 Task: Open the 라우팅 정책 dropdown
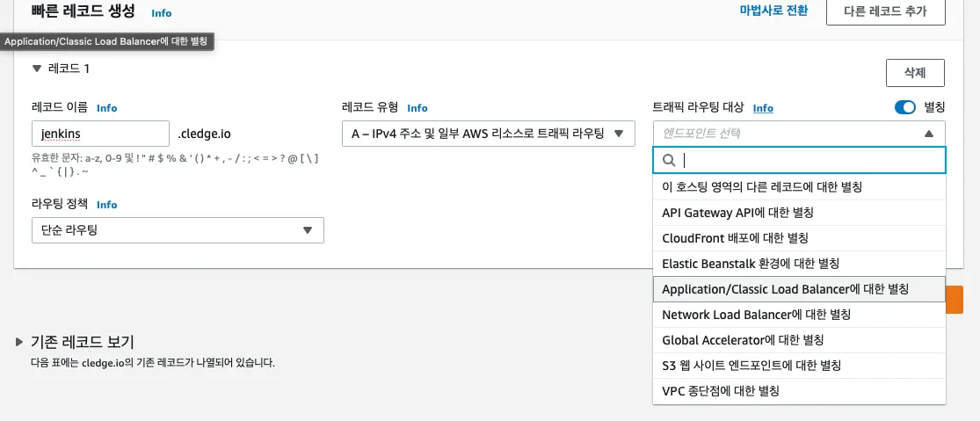(177, 230)
